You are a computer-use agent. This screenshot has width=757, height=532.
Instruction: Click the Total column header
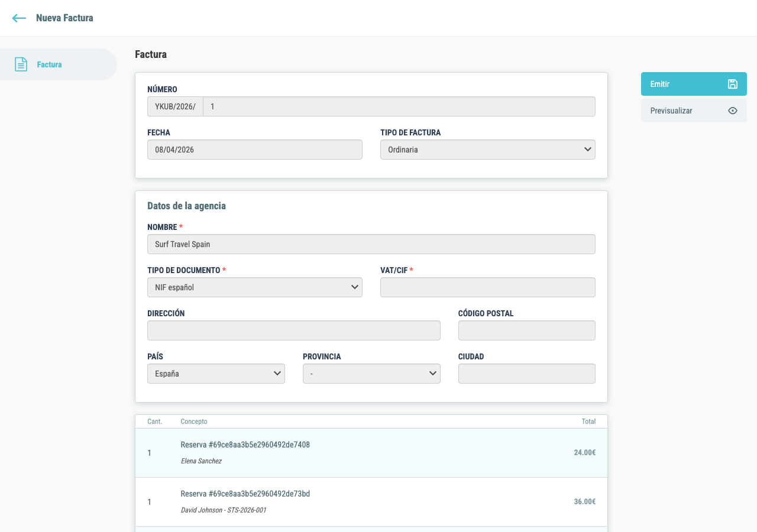tap(588, 421)
